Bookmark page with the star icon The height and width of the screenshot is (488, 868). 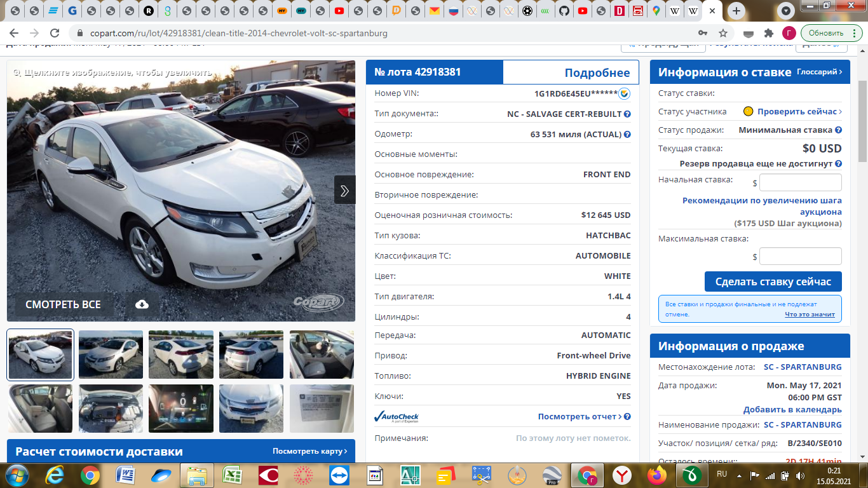(x=723, y=33)
